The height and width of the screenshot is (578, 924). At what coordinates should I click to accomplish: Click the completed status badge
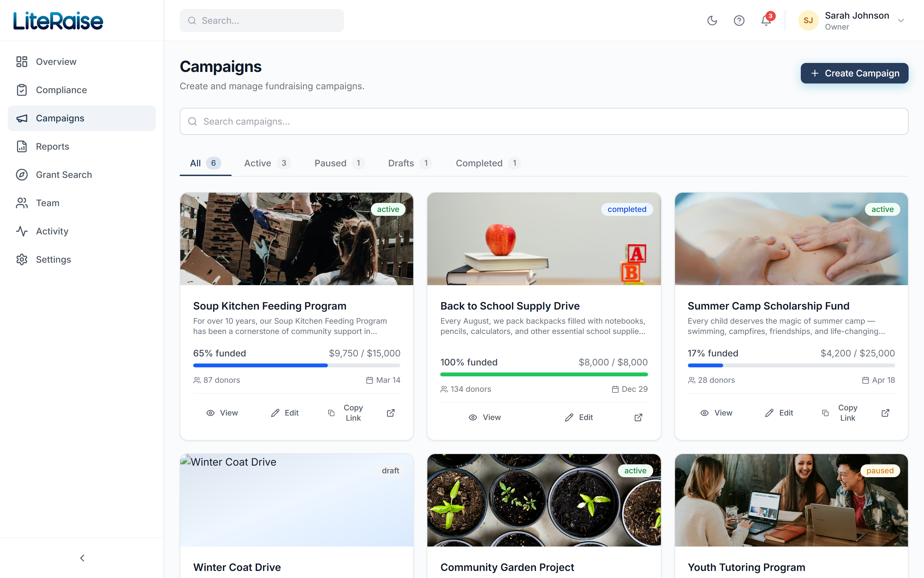point(627,209)
